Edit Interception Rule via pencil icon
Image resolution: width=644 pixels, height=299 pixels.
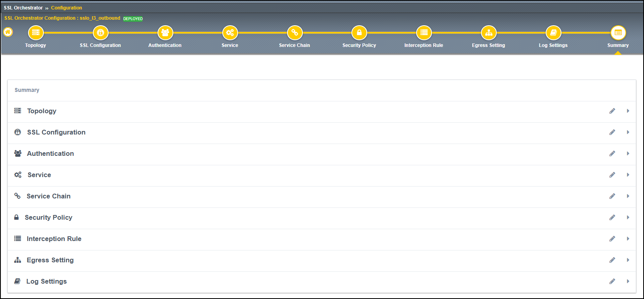click(x=612, y=239)
